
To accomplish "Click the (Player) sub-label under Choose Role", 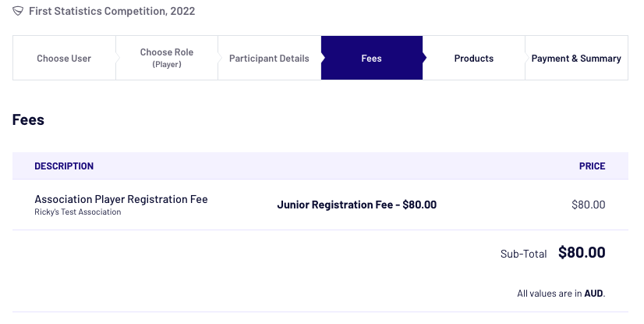I will [167, 65].
